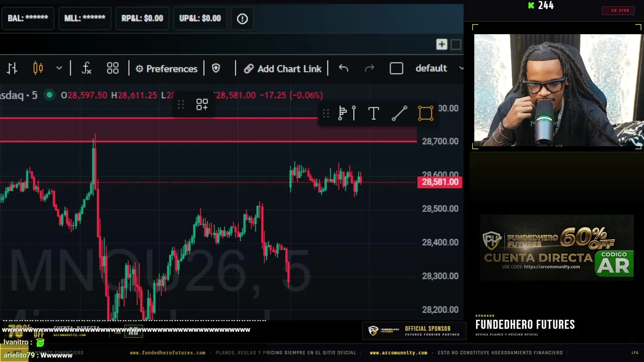
Task: Click the MLL masked value box
Action: (x=85, y=19)
